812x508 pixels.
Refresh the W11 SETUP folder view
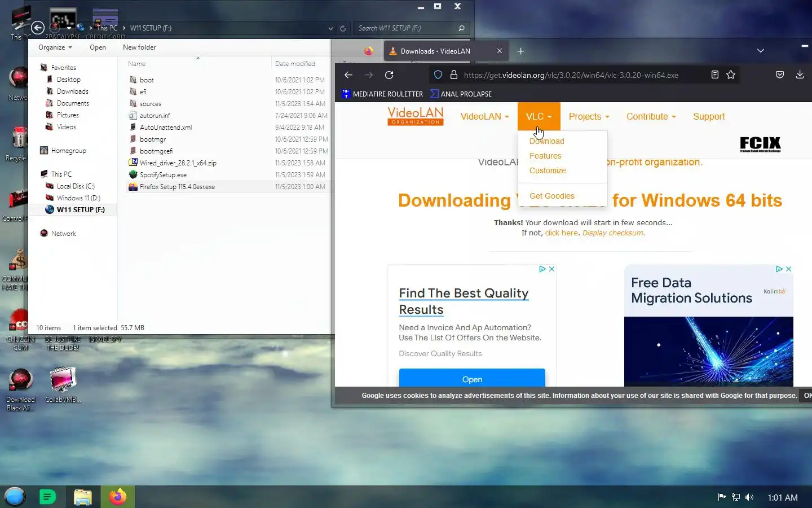(x=343, y=28)
